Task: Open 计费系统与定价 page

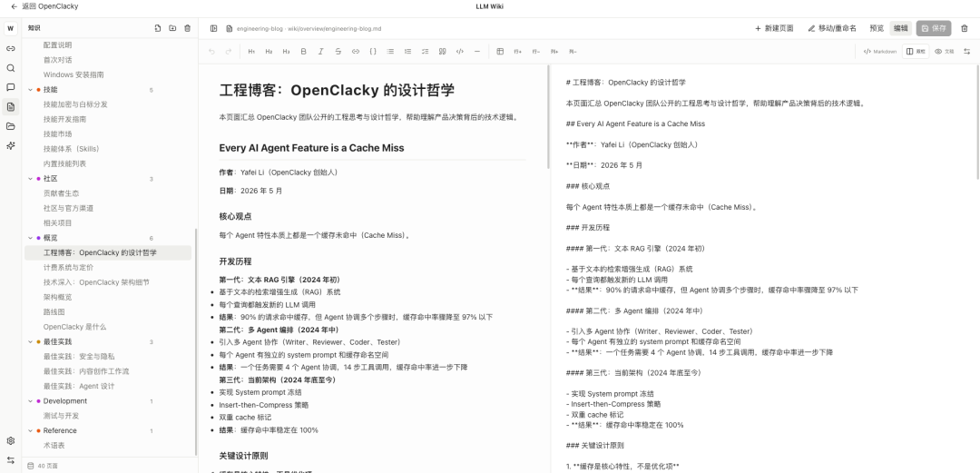Action: point(68,267)
